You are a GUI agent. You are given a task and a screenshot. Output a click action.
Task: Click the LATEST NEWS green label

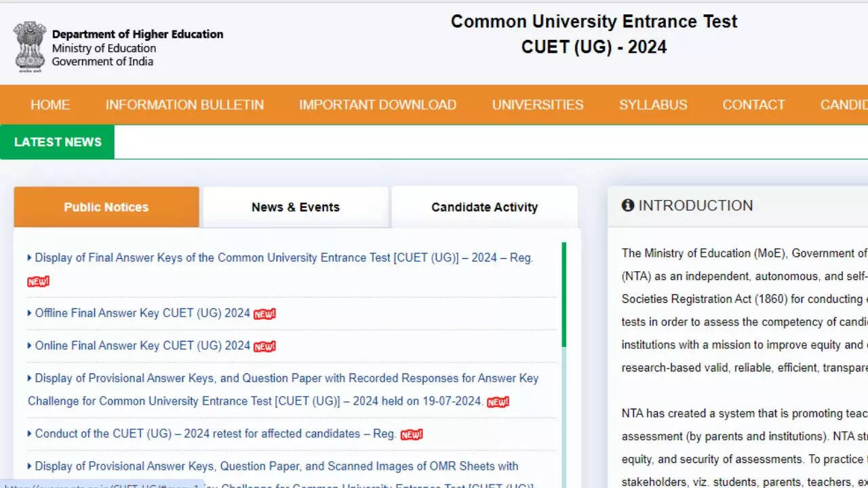pyautogui.click(x=58, y=142)
